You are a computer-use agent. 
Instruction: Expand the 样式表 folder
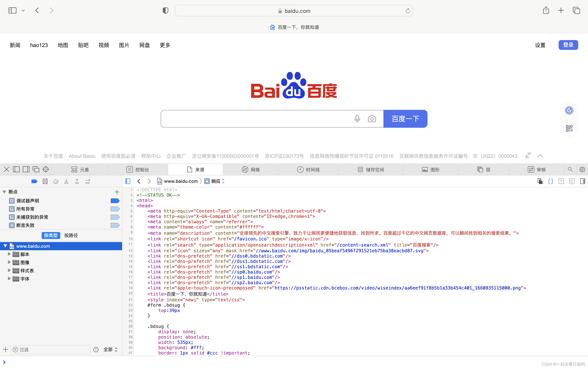[9, 270]
